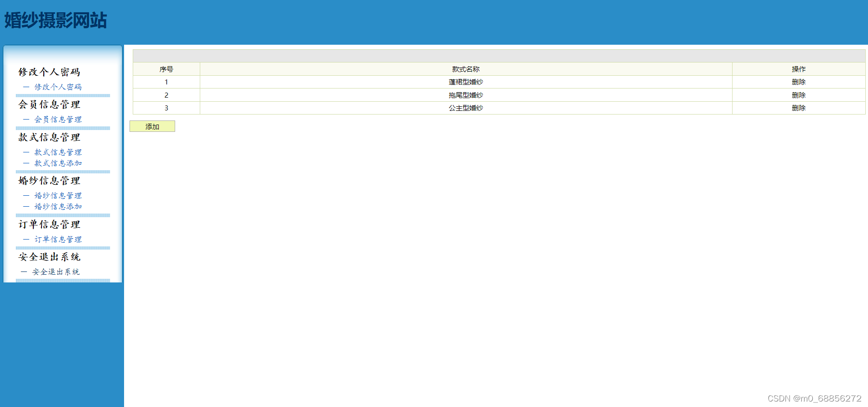This screenshot has width=868, height=407.
Task: Click the 婚纱摄影网站 site title
Action: pos(56,20)
